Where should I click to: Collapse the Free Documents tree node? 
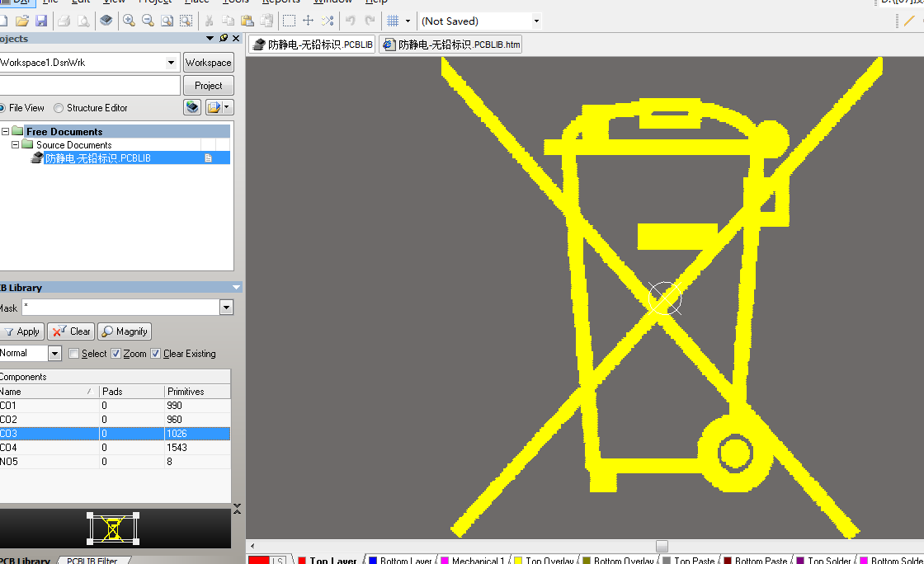click(x=5, y=131)
